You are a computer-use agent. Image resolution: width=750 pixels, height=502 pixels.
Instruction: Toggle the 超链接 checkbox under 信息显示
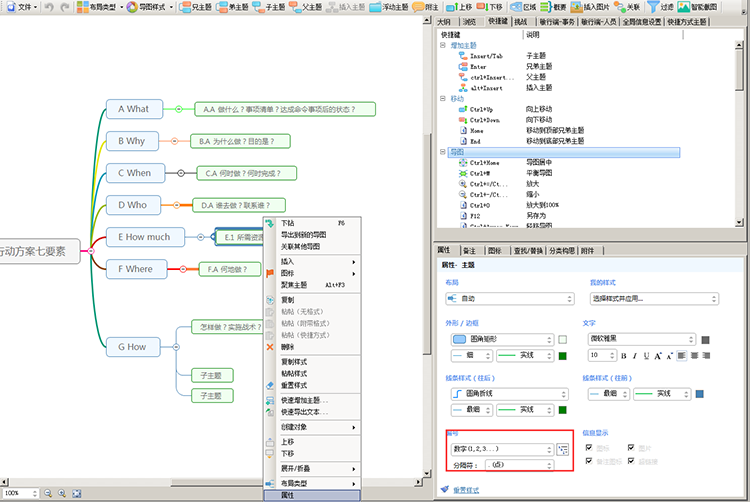tap(629, 461)
